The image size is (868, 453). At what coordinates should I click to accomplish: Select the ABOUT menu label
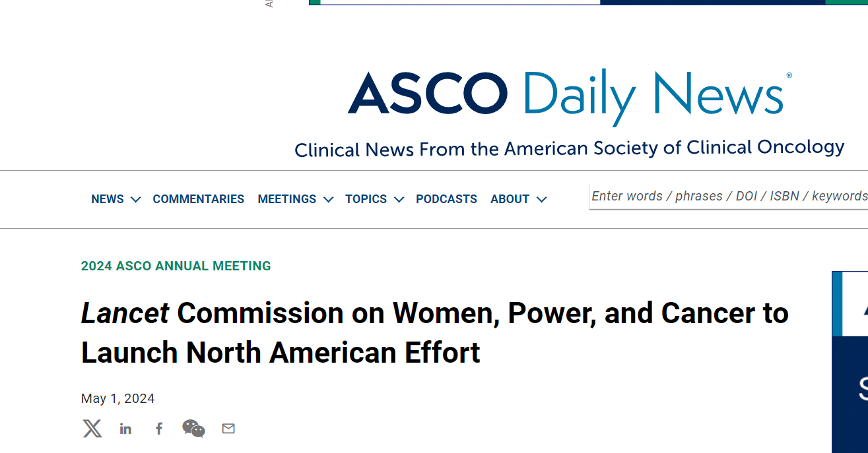(510, 199)
